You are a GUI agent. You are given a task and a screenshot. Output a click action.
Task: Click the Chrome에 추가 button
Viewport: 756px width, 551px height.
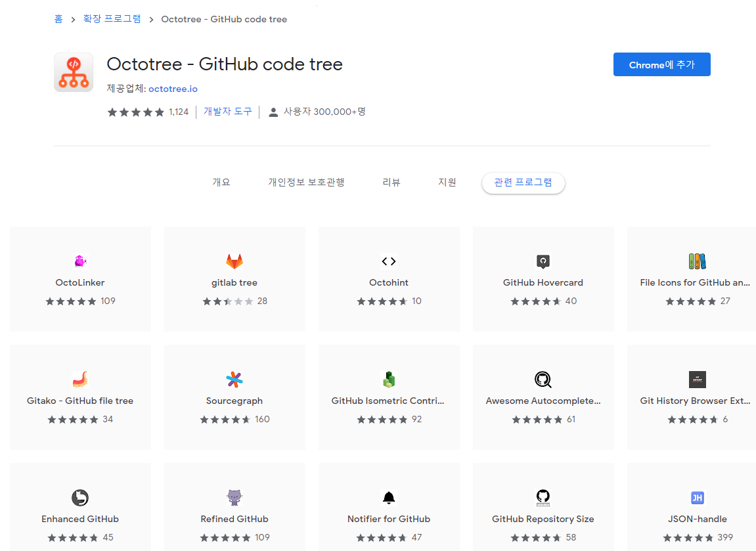(661, 64)
